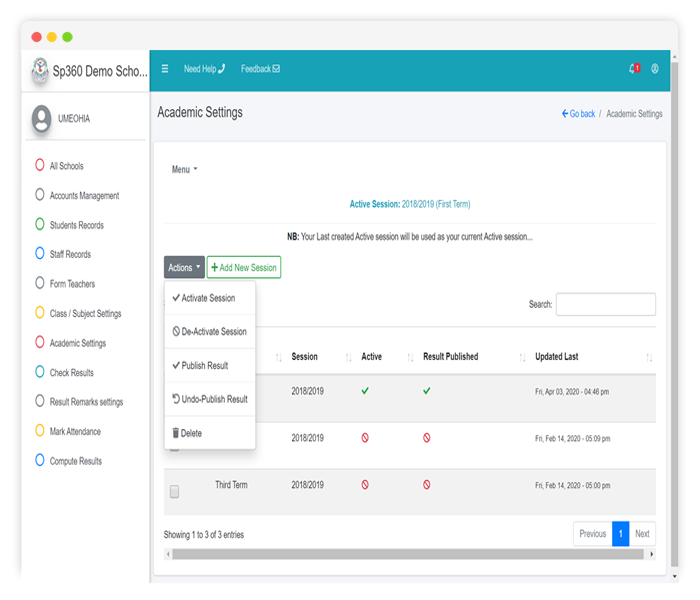Click the Go back arrow link
Viewport: 700px width, 600px height.
(578, 114)
